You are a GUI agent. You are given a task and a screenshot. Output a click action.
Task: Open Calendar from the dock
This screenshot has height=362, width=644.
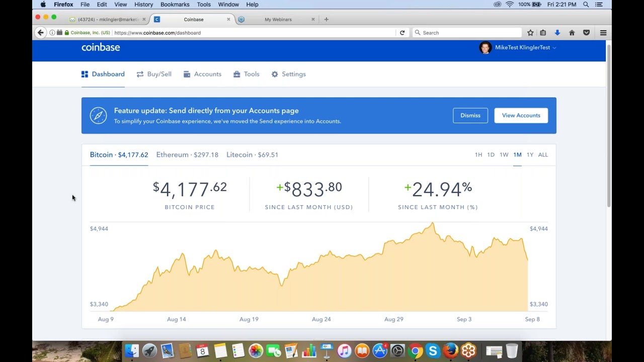(203, 350)
